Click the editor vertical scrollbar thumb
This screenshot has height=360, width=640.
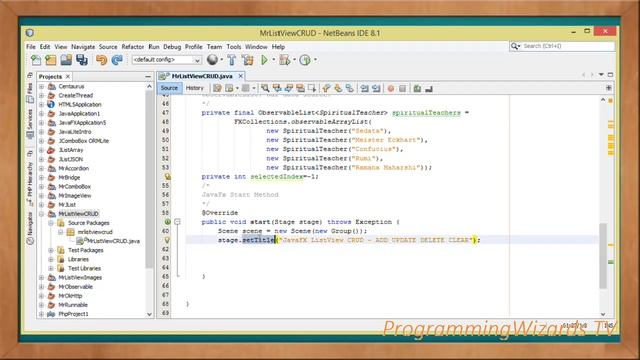pyautogui.click(x=603, y=256)
